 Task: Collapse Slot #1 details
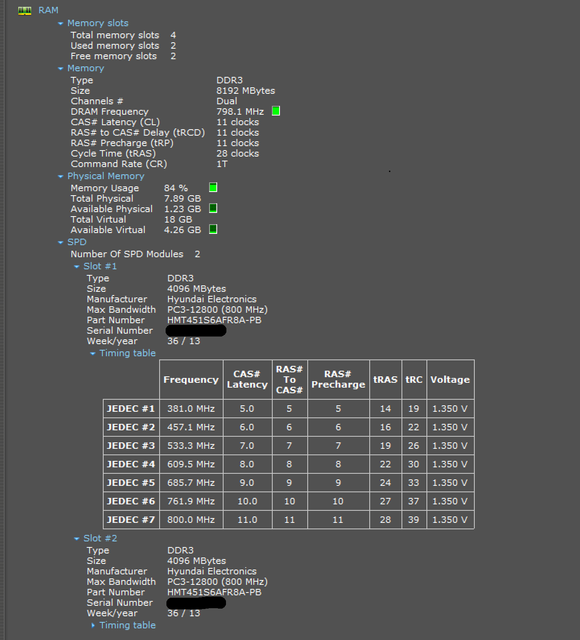(76, 267)
